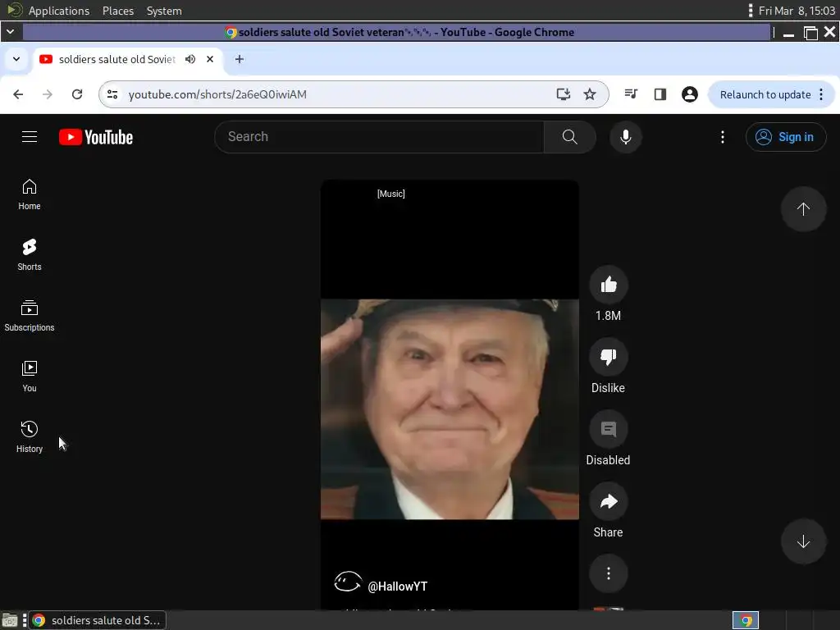This screenshot has height=630, width=840.
Task: Click the taskbar Chrome window button
Action: pyautogui.click(x=97, y=620)
